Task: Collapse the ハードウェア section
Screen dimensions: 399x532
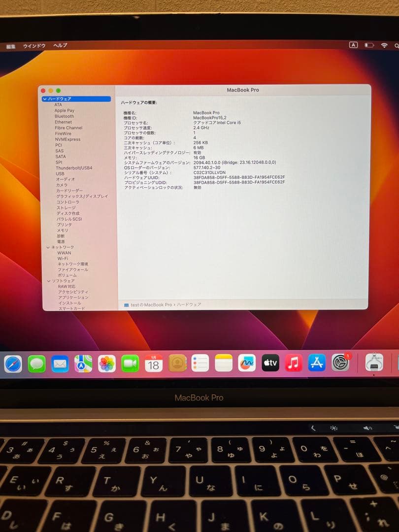Action: click(x=45, y=99)
